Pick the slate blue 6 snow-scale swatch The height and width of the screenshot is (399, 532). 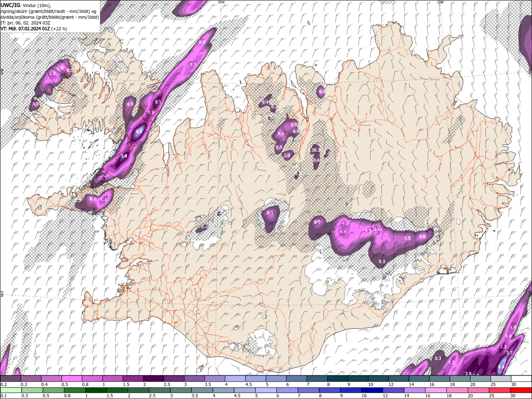pos(296,379)
